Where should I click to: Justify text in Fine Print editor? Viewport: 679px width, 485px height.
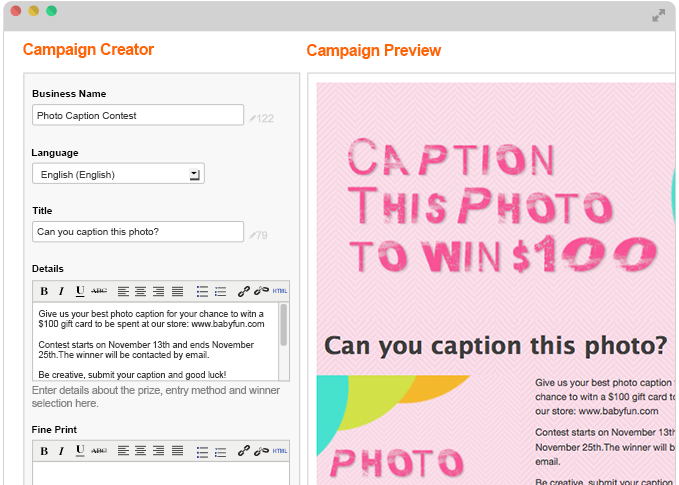pyautogui.click(x=178, y=451)
